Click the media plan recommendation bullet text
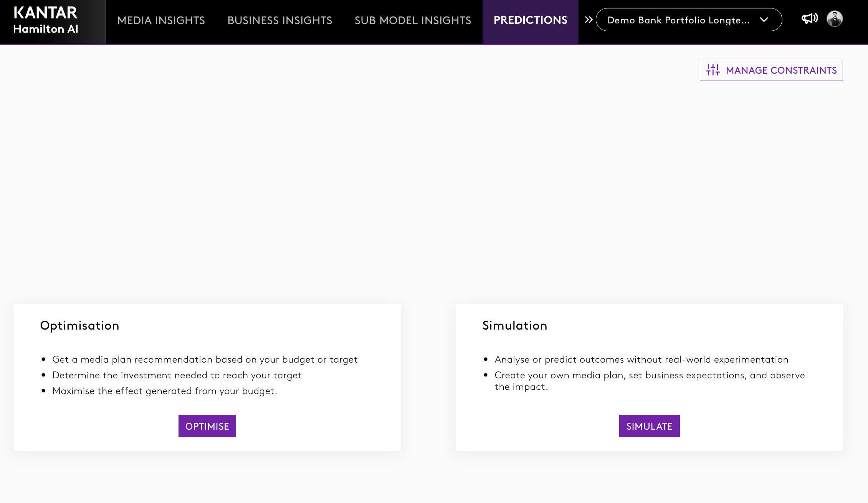868x503 pixels. pyautogui.click(x=205, y=360)
